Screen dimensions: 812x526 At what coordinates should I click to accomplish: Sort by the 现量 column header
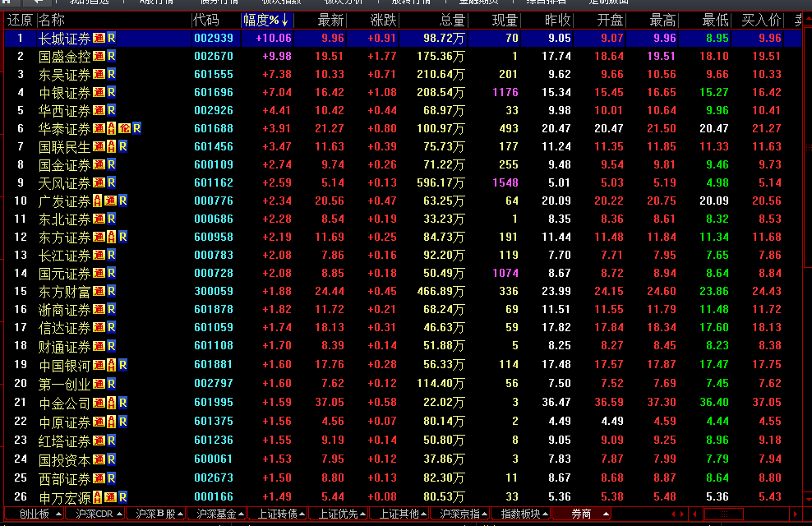tap(505, 21)
